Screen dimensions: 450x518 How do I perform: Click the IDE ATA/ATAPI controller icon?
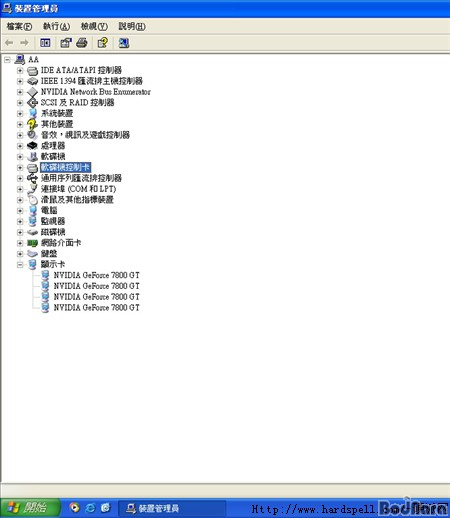[32, 71]
